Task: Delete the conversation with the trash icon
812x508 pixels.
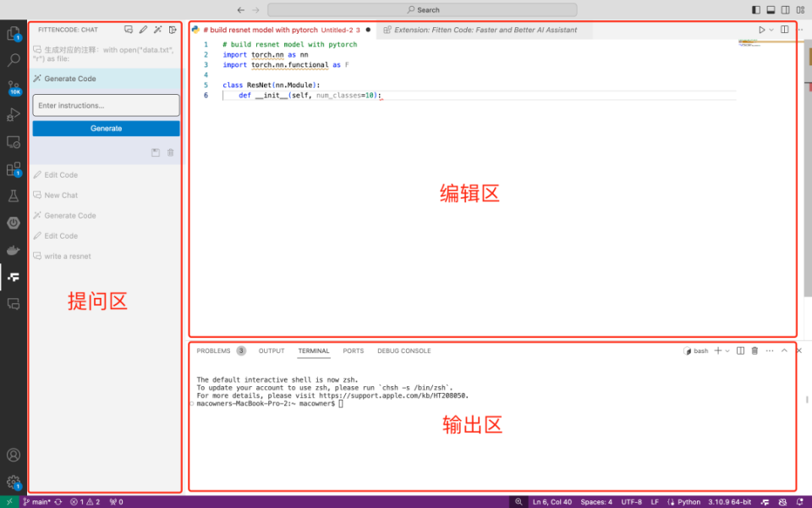Action: point(170,152)
